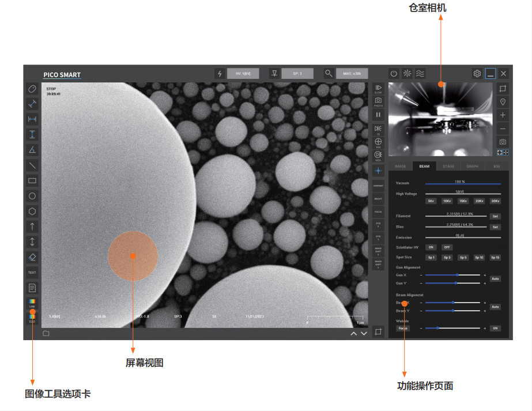Zoom in chamber camera with plus
Viewport: 532px width, 411px height.
[503, 115]
